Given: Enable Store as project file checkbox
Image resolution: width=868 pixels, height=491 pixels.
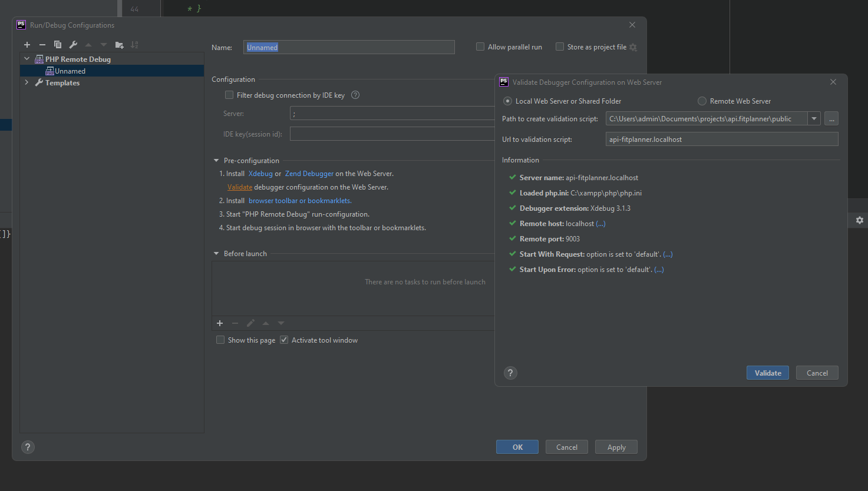Looking at the screenshot, I should coord(560,47).
